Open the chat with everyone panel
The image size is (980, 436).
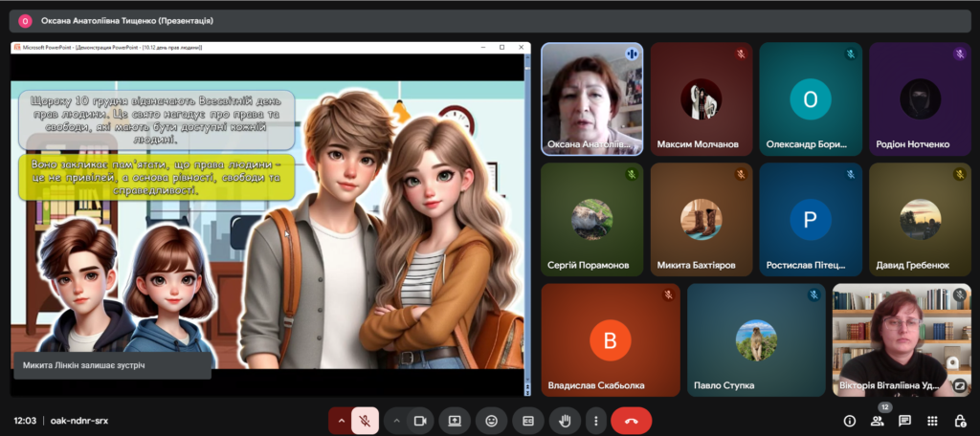(x=904, y=421)
